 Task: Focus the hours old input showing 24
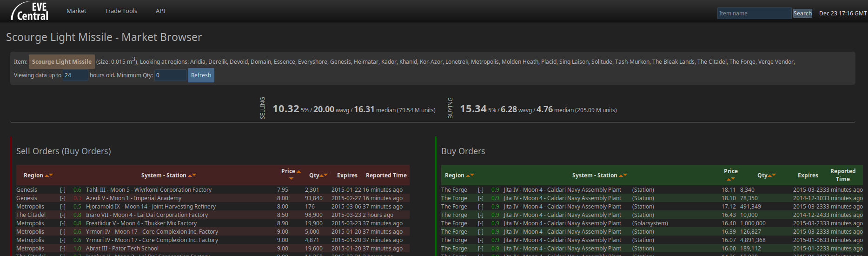75,75
